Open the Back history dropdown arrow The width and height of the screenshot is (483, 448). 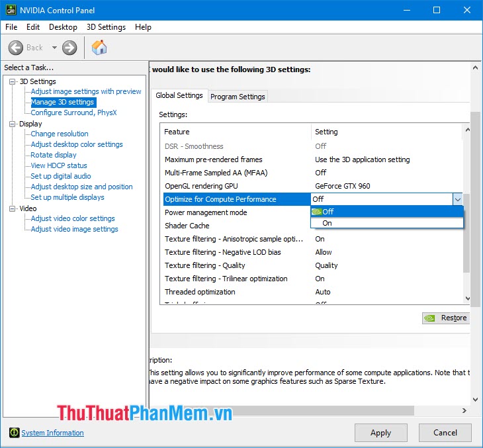54,48
